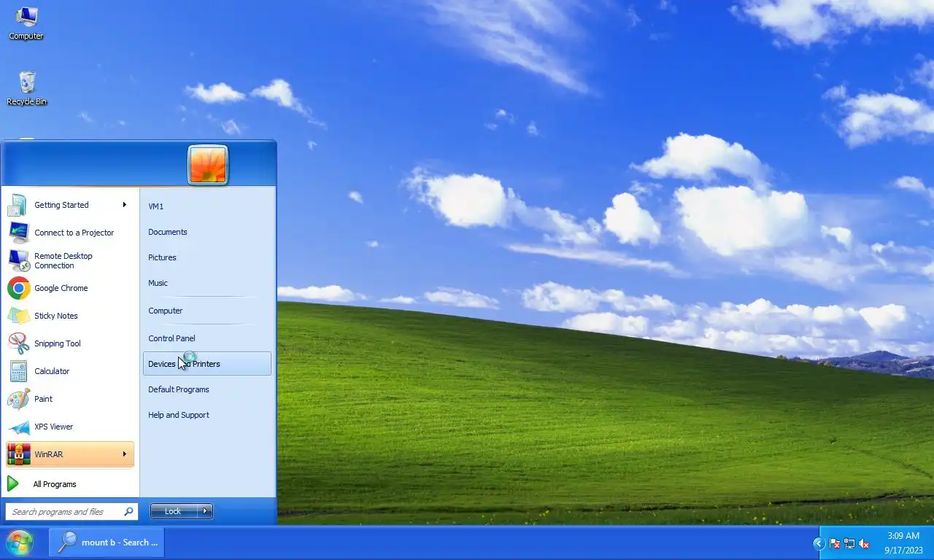Click the WinRAR books icon

18,454
